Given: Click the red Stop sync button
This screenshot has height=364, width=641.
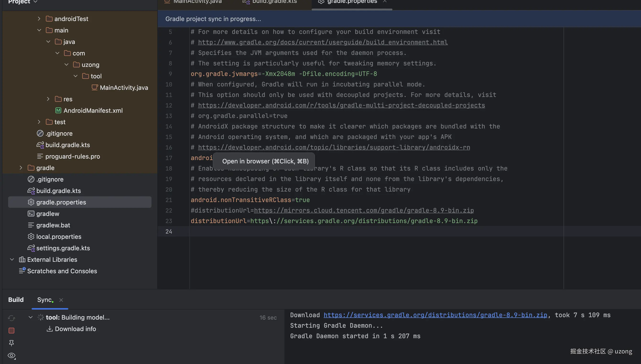Looking at the screenshot, I should [11, 330].
